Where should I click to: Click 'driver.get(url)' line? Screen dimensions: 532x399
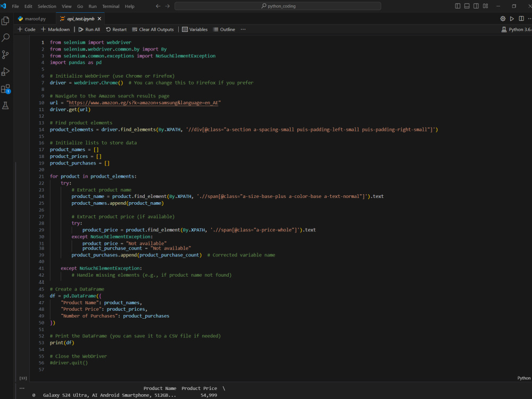click(x=70, y=110)
